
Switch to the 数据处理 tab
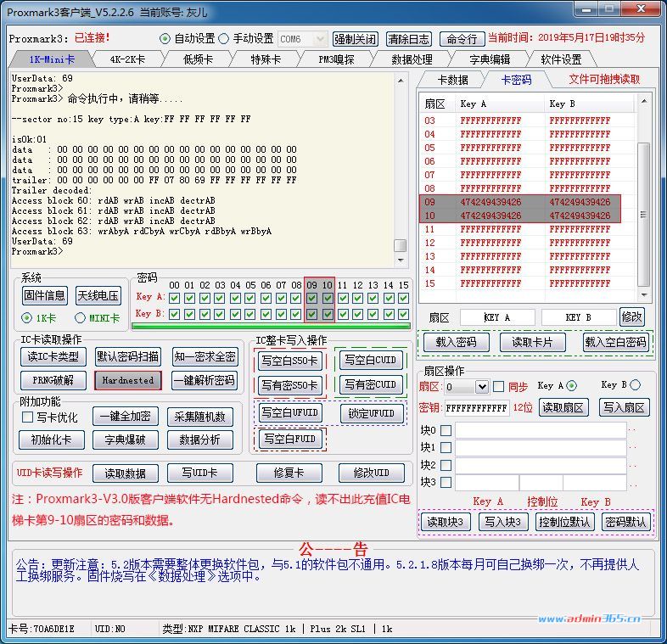(x=412, y=59)
